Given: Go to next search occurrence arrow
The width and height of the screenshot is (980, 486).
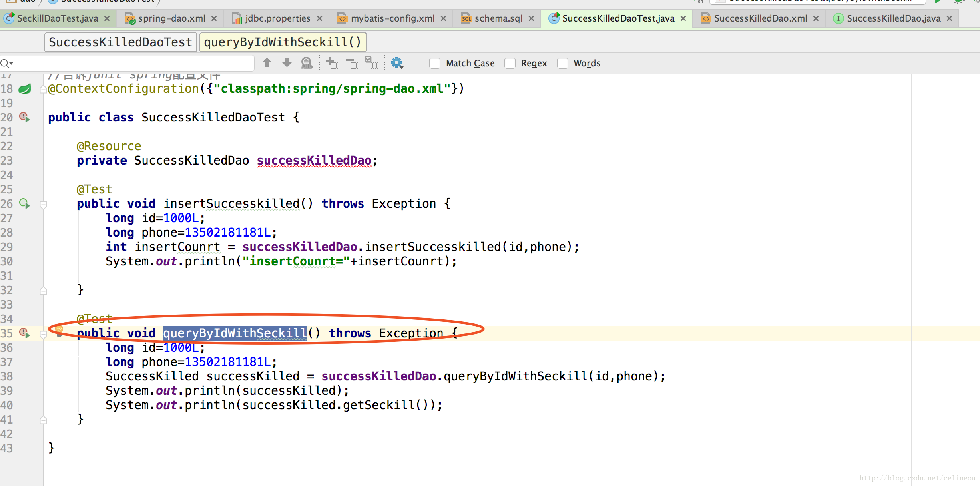Looking at the screenshot, I should (287, 63).
